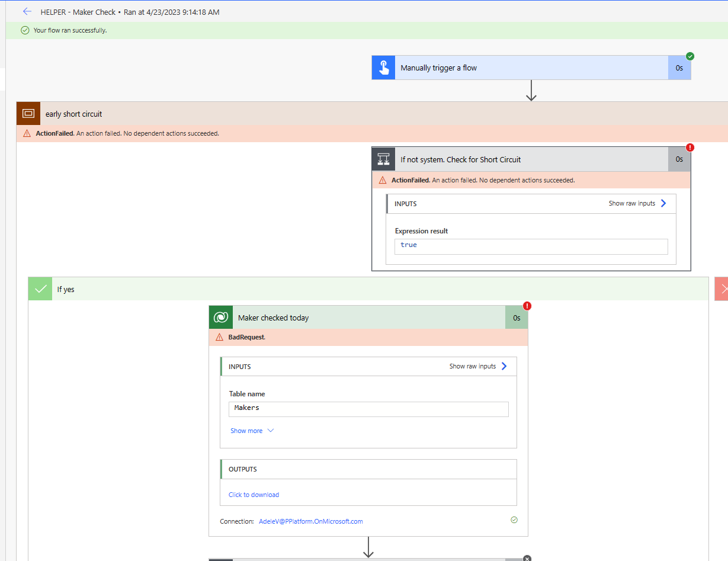Open Show raw inputs on the condition action
Viewport: 728px width, 561px height.
tap(639, 203)
